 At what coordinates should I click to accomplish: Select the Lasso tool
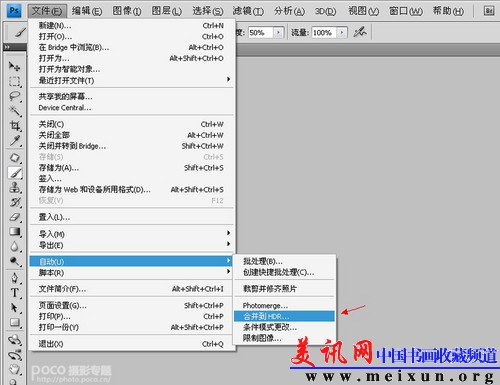point(14,96)
